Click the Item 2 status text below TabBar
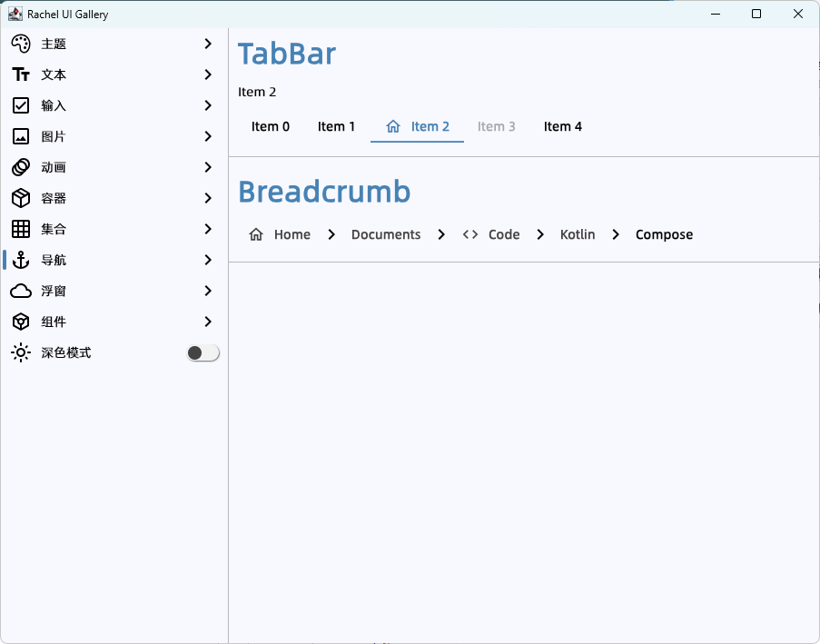The image size is (820, 644). pos(257,92)
